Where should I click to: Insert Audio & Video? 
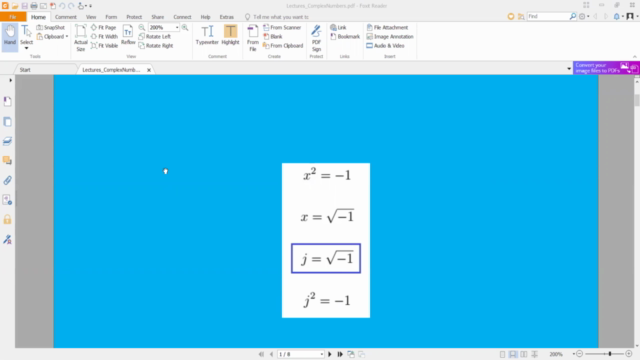point(385,46)
